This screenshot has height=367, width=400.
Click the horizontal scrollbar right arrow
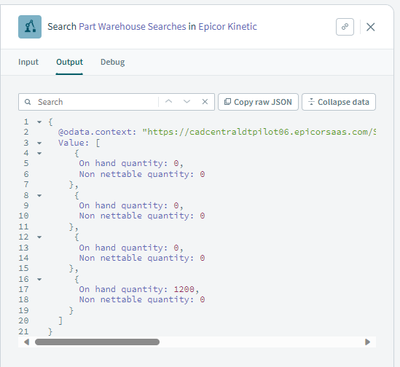(x=367, y=342)
